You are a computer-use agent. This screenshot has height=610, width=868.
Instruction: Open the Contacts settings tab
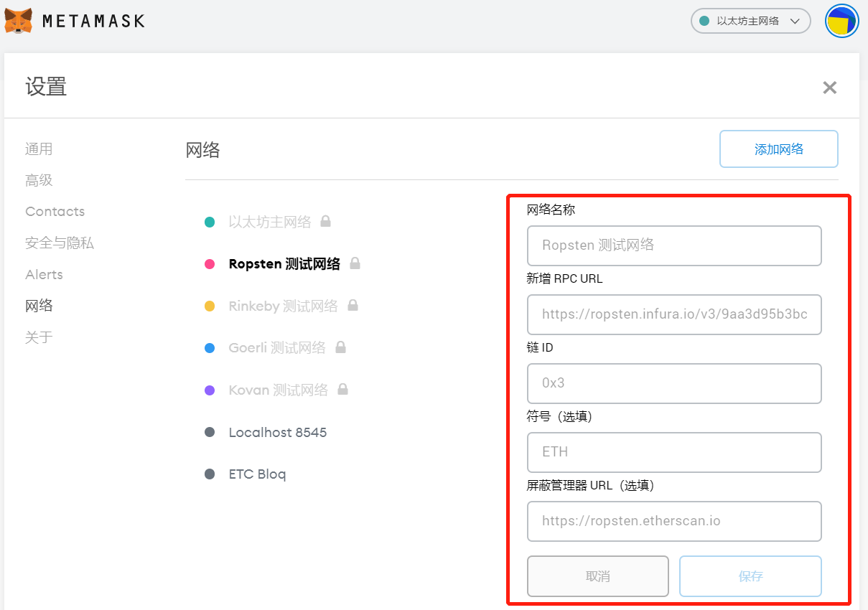pyautogui.click(x=55, y=211)
